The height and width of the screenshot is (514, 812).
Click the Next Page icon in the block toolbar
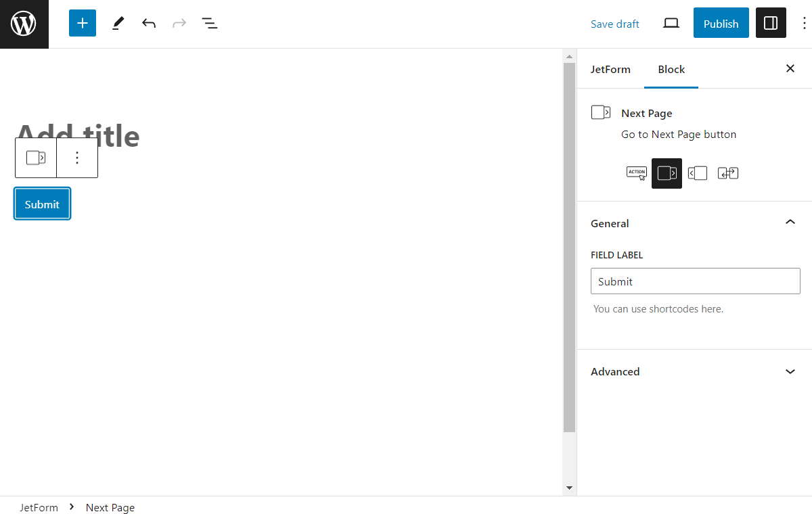[x=36, y=157]
